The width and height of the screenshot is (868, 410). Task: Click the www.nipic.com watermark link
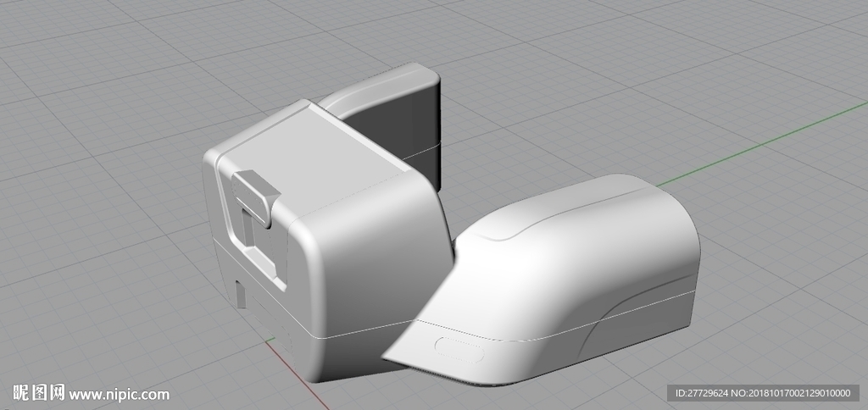119,395
